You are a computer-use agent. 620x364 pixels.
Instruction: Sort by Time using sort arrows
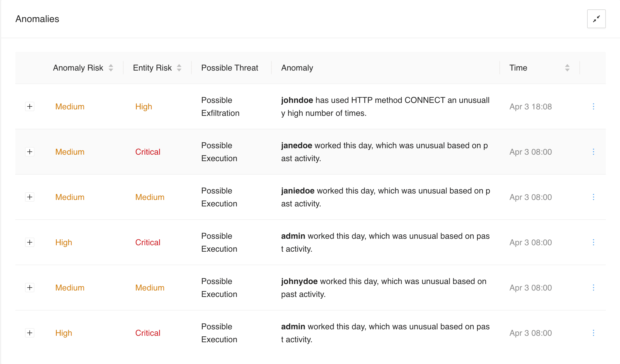(567, 68)
